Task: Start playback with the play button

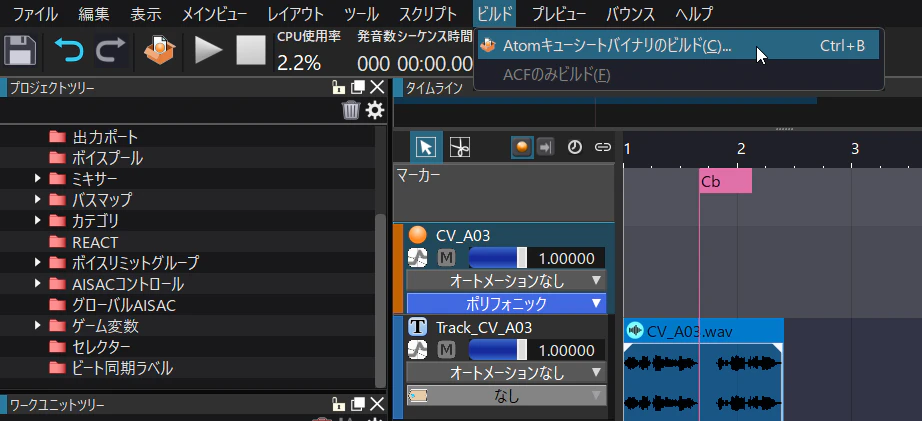Action: point(209,51)
